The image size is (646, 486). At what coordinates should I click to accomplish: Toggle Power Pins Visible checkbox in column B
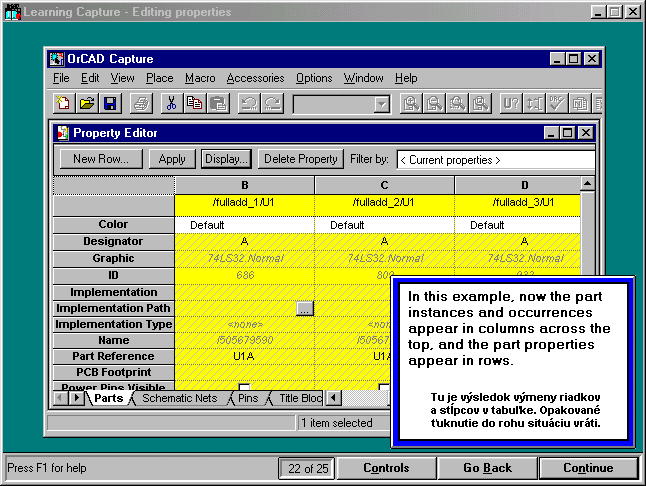coord(244,388)
